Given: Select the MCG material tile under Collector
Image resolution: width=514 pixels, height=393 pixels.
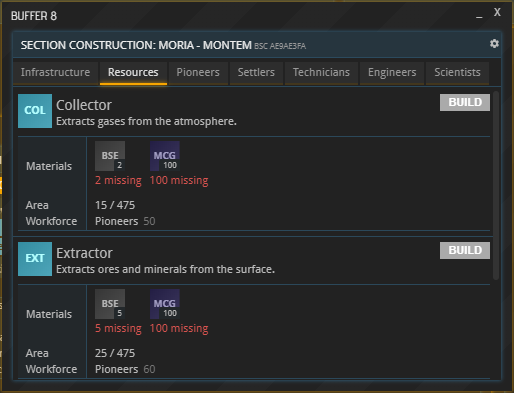Looking at the screenshot, I should point(165,156).
